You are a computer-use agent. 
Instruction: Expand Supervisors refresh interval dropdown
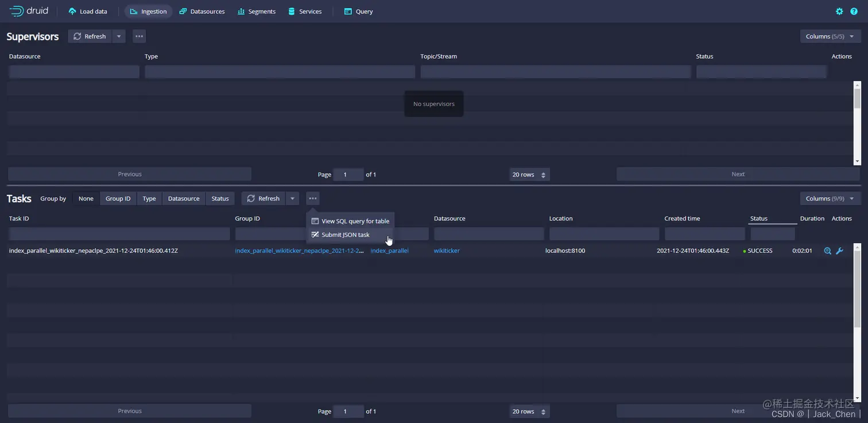click(x=119, y=36)
